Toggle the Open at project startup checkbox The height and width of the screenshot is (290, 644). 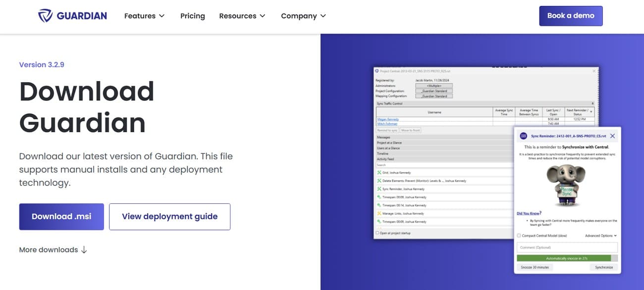(377, 233)
